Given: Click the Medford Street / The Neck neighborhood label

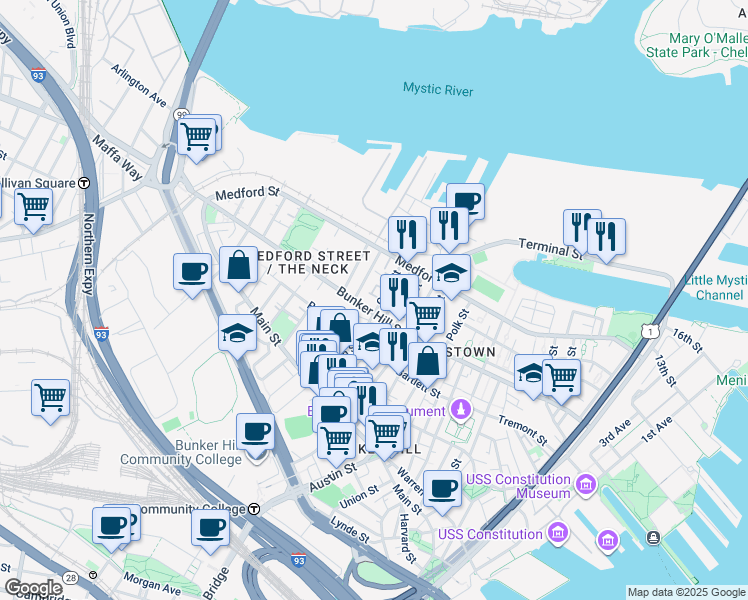Looking at the screenshot, I should point(313,262).
